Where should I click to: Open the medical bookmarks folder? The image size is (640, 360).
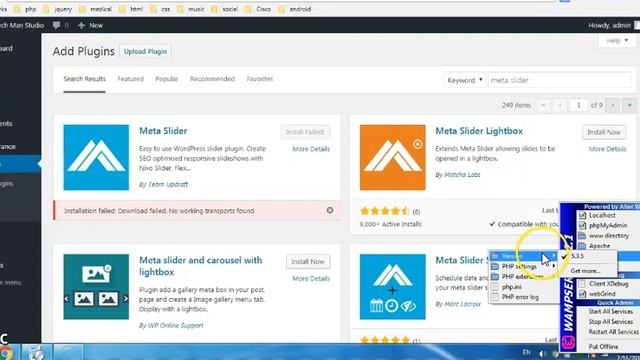(96, 9)
